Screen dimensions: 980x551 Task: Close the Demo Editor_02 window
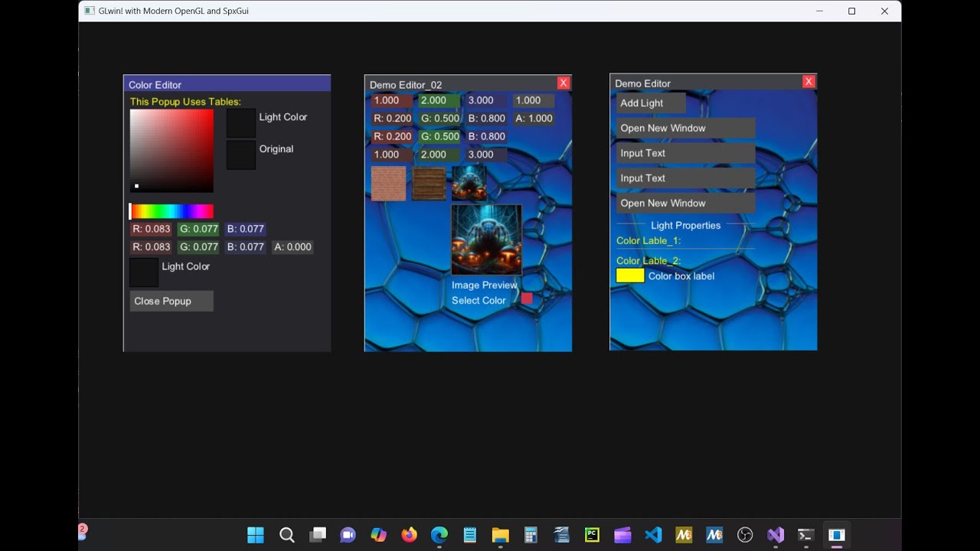pyautogui.click(x=563, y=83)
